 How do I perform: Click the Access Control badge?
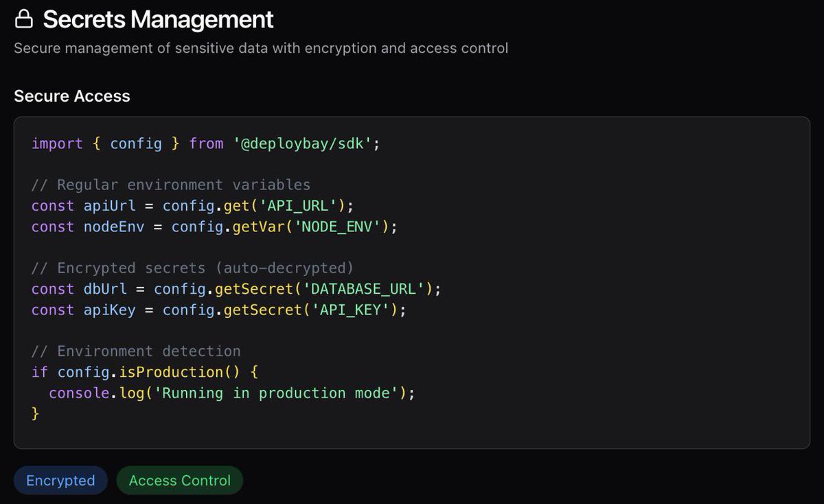click(180, 481)
